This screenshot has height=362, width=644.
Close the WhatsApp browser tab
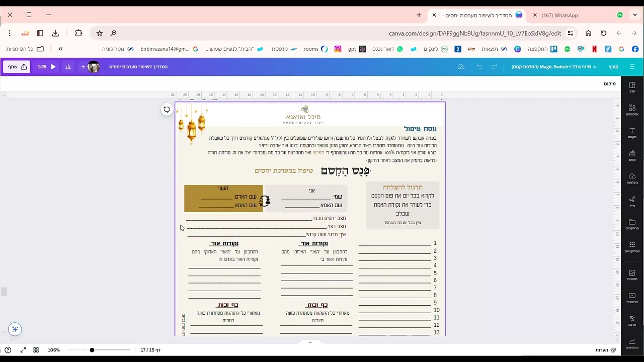(535, 15)
